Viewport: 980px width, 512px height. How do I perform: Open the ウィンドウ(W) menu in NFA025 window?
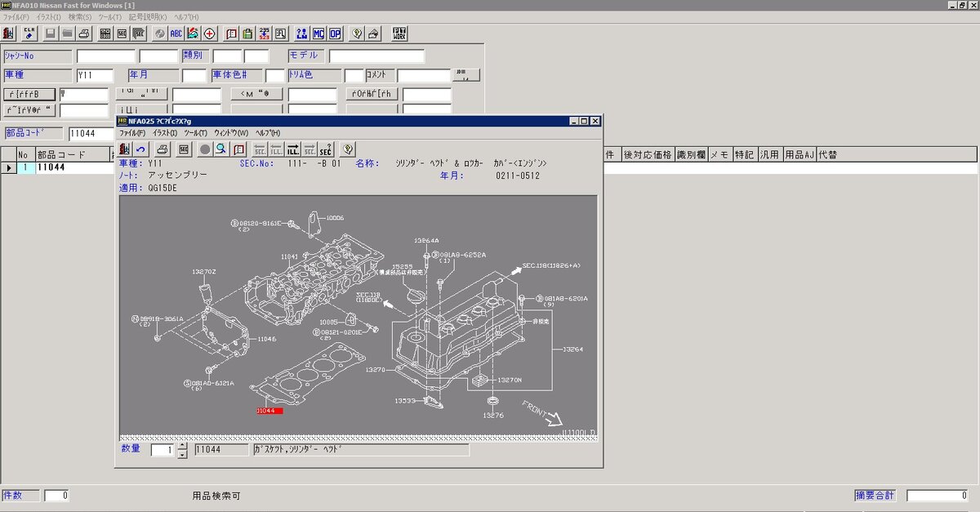click(230, 132)
